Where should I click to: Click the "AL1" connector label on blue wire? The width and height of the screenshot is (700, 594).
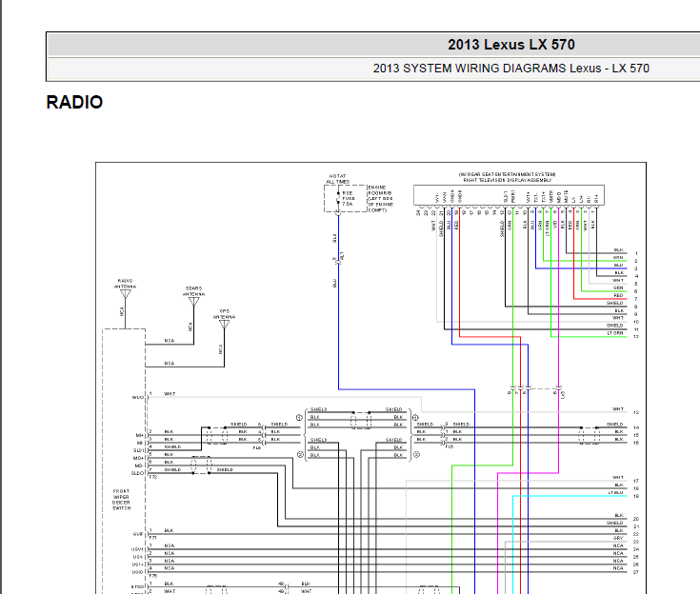pos(342,257)
